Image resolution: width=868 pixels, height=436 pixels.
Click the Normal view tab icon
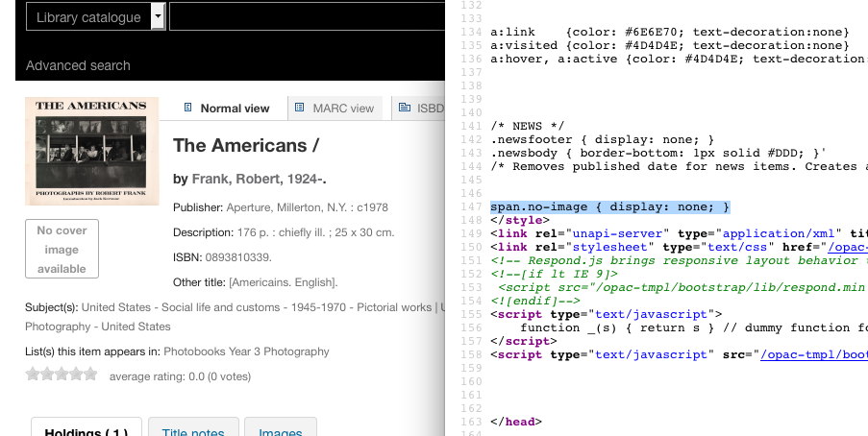click(187, 109)
